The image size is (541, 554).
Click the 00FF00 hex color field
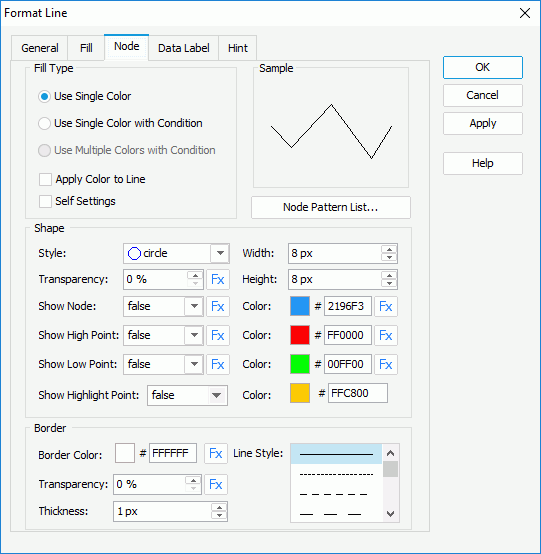(x=348, y=364)
